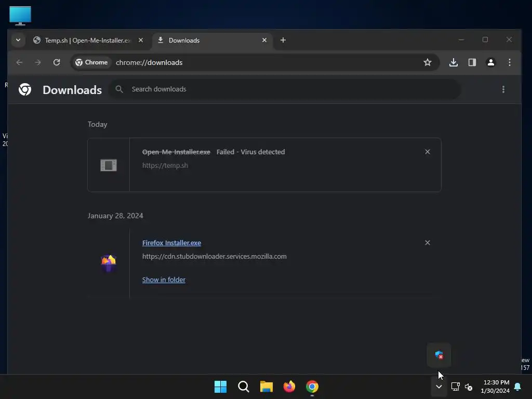Click the network status tray icon
This screenshot has width=532, height=399.
pos(455,387)
